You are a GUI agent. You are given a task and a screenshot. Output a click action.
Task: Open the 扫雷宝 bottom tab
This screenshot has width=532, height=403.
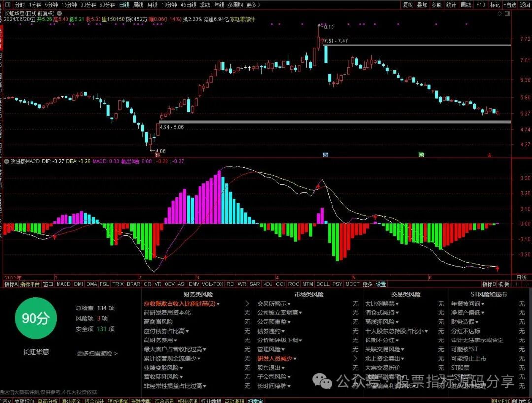click(x=255, y=401)
